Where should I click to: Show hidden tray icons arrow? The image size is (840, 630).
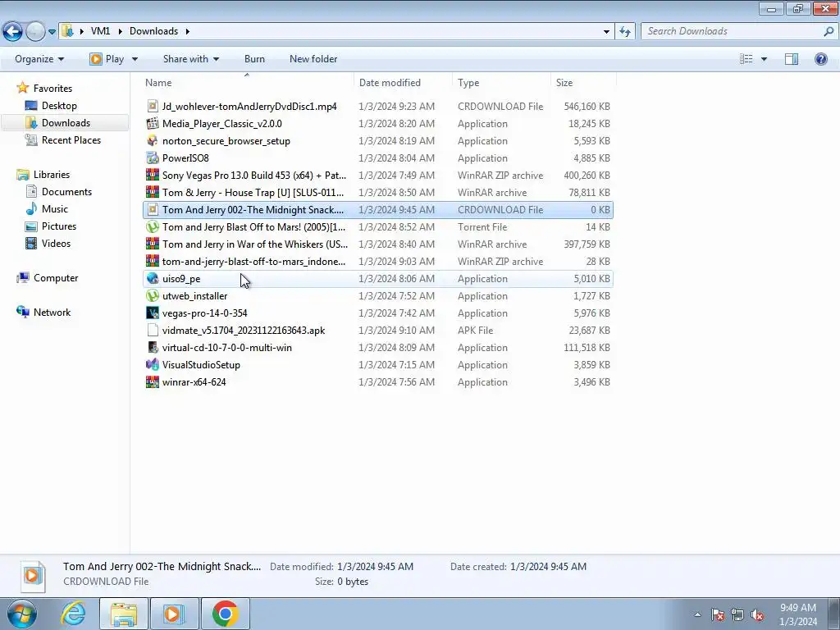[697, 614]
